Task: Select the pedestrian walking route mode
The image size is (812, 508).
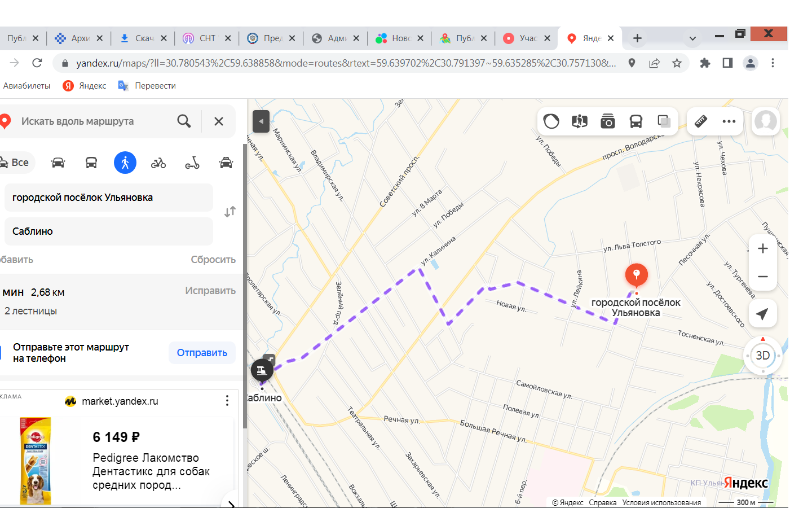Action: point(125,163)
